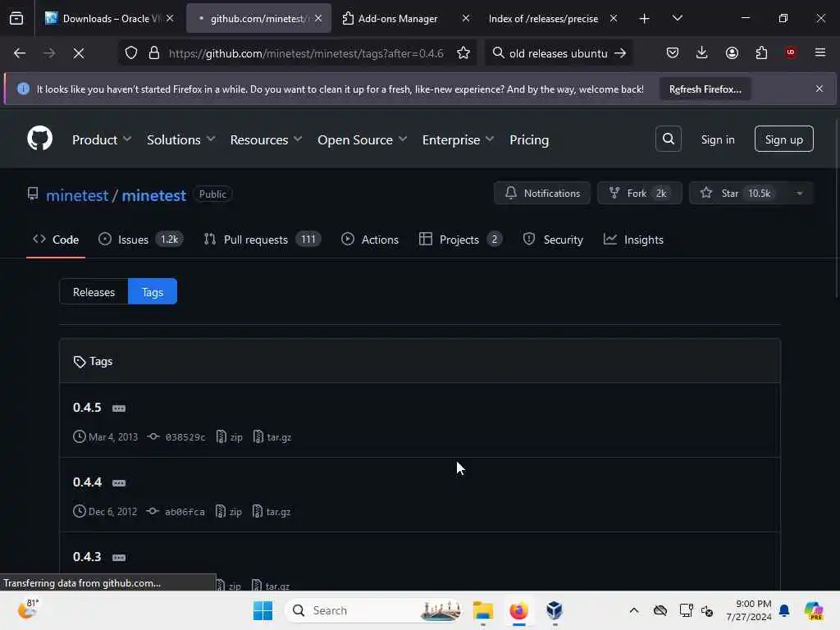Click the uBlock Origin toolbar icon

coord(791,52)
